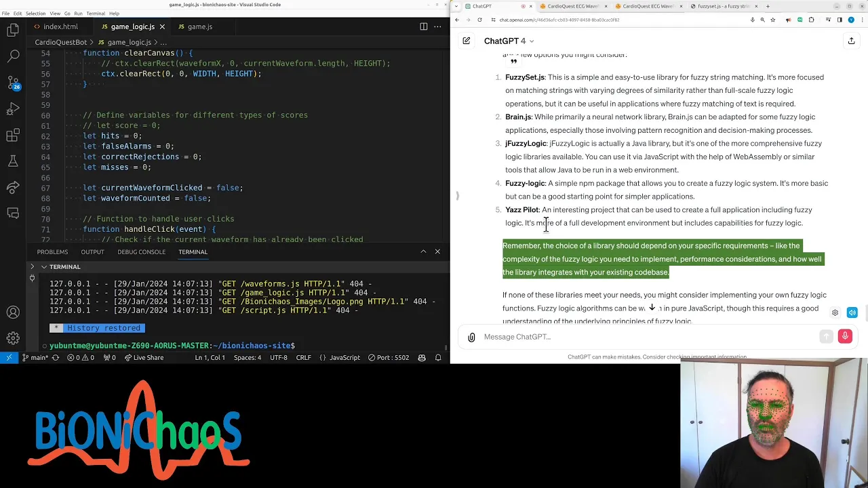Change indentation Spaces: 4 setting
The image size is (868, 488).
pos(248,357)
